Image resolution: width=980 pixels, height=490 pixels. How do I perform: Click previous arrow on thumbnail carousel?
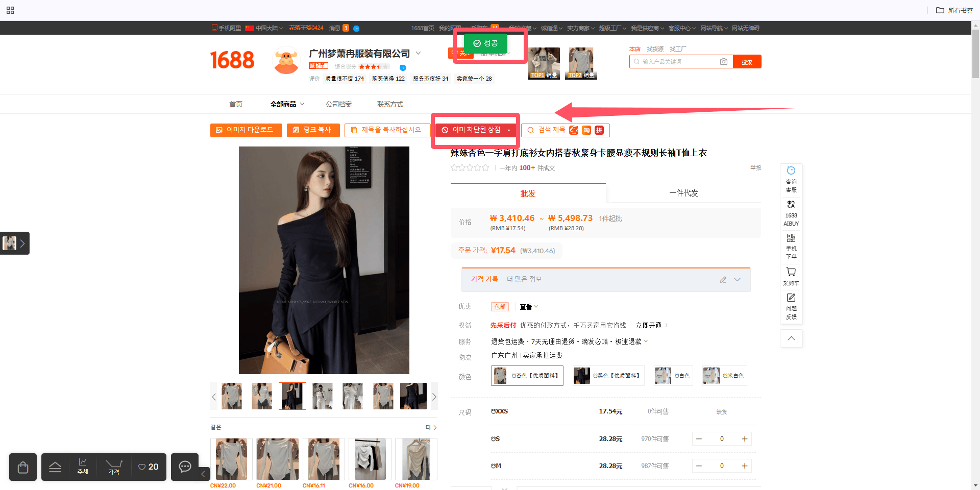click(214, 397)
